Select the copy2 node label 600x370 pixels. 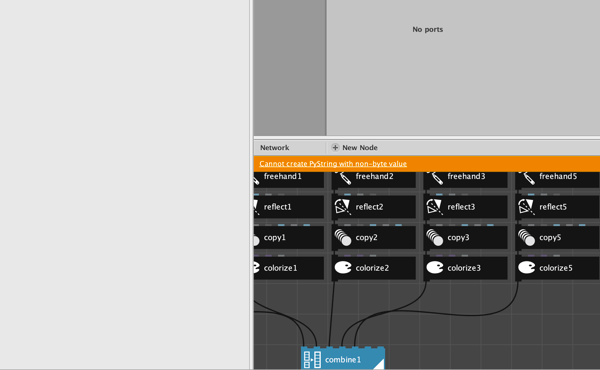[366, 238]
